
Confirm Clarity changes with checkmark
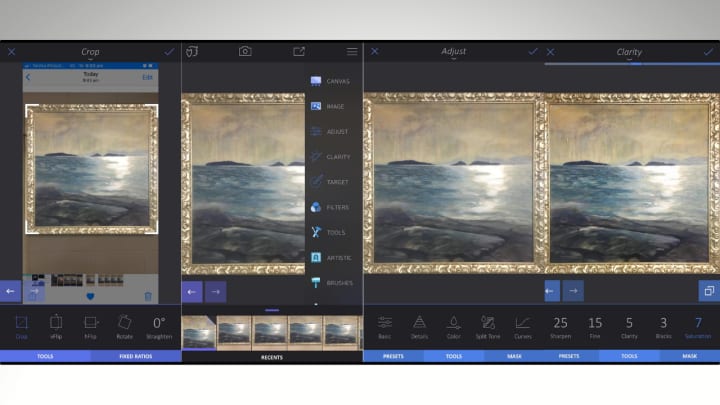(708, 52)
